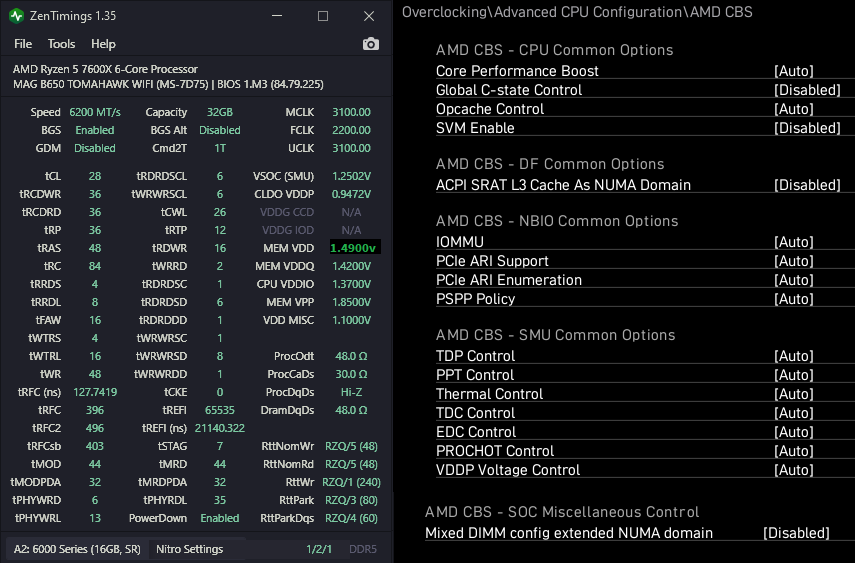The height and width of the screenshot is (563, 855).
Task: Click the ProcDqDs value Hi-Z
Action: coord(351,392)
